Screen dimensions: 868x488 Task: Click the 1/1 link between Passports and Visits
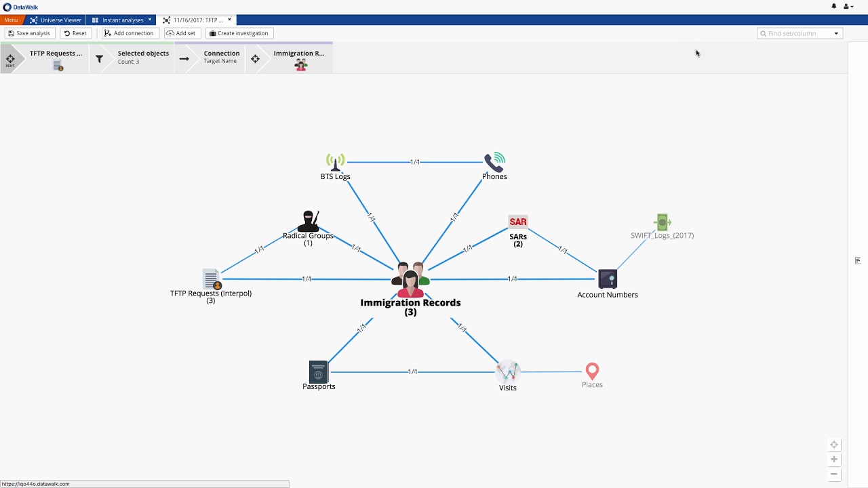pos(412,371)
